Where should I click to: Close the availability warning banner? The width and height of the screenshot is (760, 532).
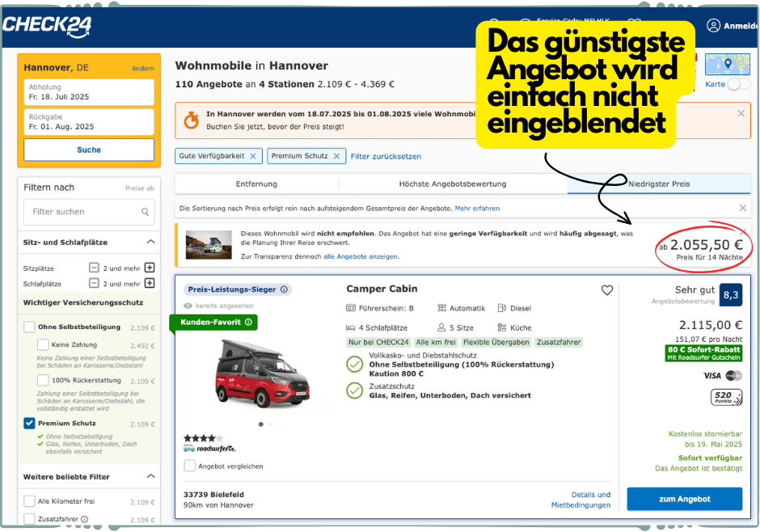(x=741, y=113)
